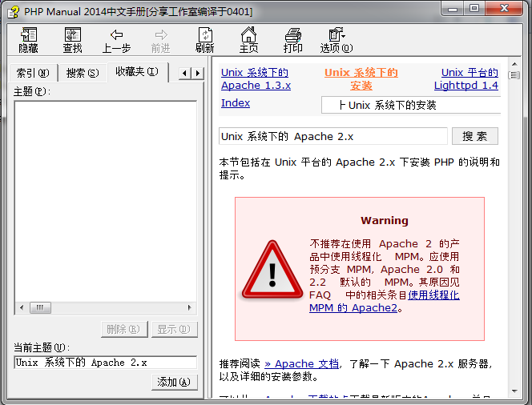Show more tabs with right tab arrow
The image size is (532, 405).
tap(198, 73)
